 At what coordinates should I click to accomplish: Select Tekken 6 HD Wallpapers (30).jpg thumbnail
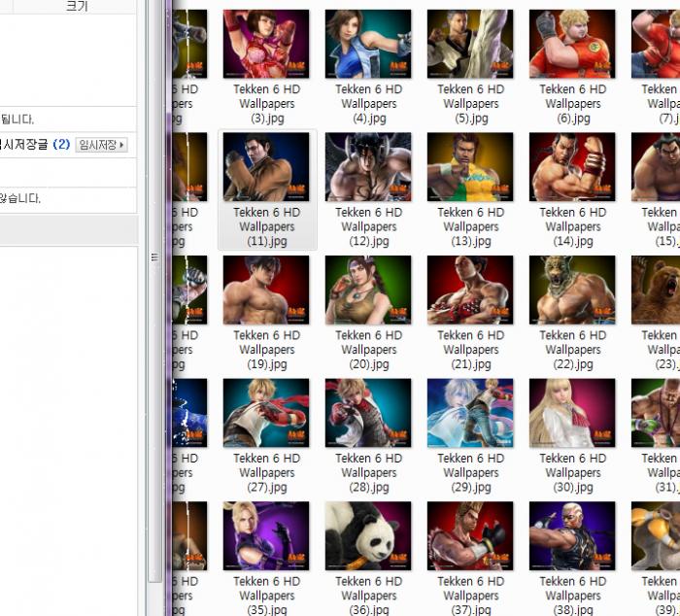572,413
